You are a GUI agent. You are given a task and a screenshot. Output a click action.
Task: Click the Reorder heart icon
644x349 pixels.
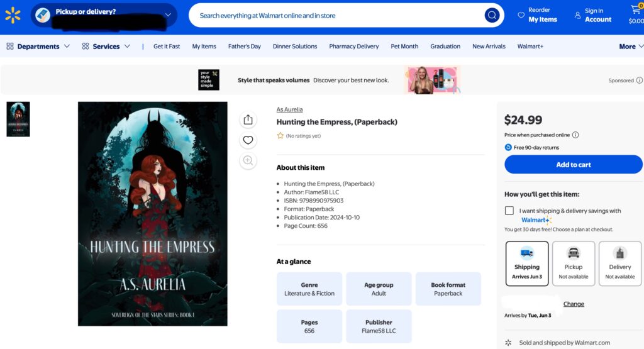click(521, 15)
